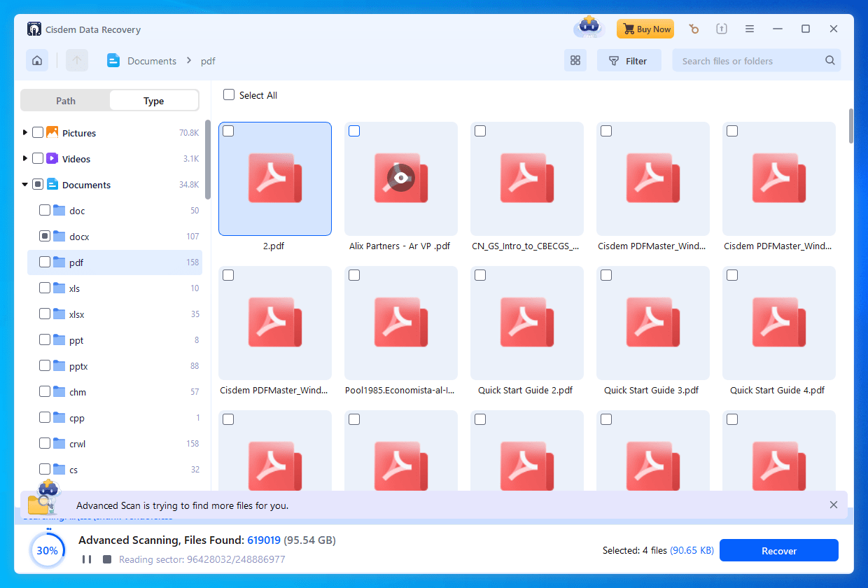Click the 30% scan progress circle

pos(47,550)
